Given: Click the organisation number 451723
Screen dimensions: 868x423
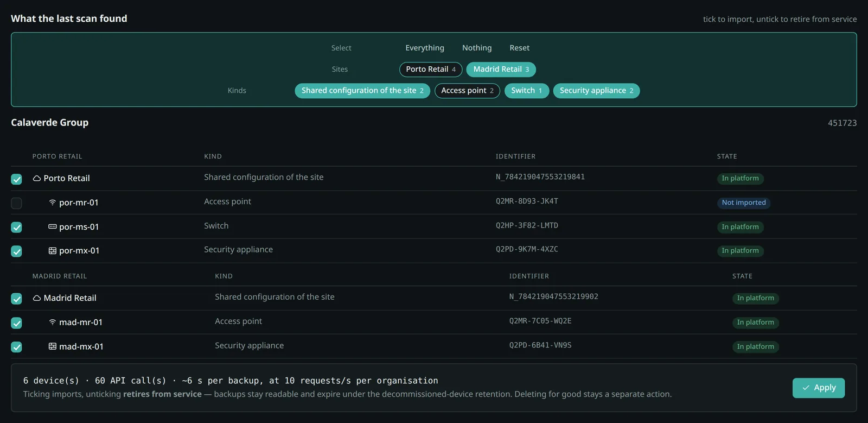Looking at the screenshot, I should point(842,123).
